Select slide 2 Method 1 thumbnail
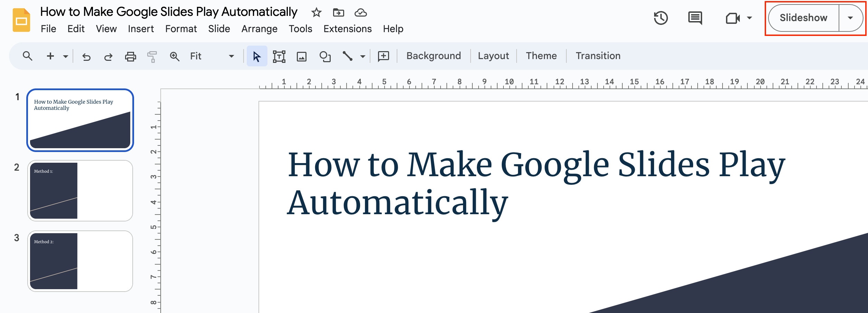 point(80,191)
